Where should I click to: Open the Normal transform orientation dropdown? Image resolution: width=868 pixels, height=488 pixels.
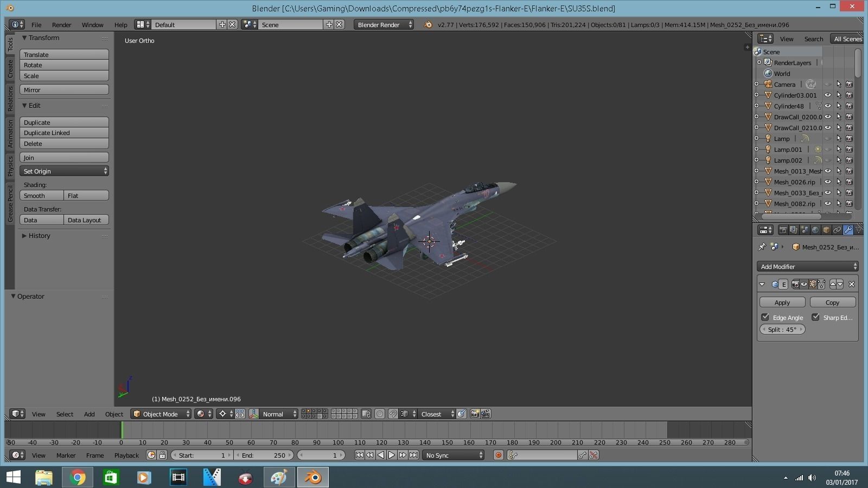coord(279,414)
